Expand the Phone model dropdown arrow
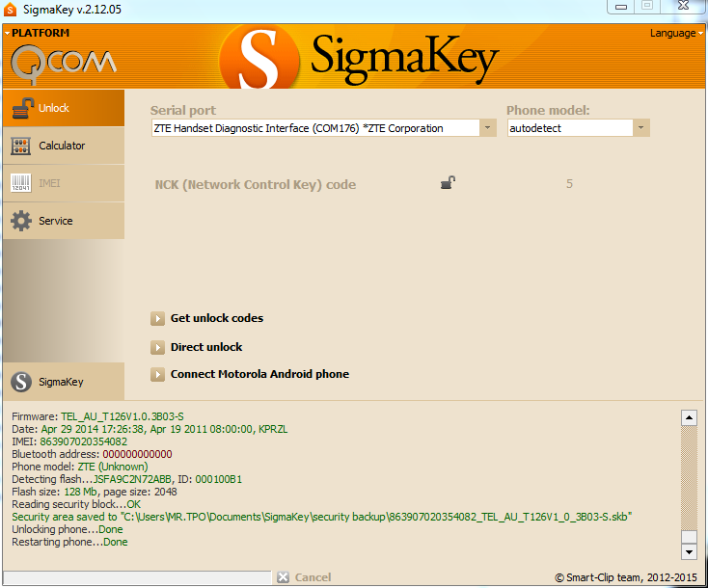708x588 pixels. tap(641, 127)
